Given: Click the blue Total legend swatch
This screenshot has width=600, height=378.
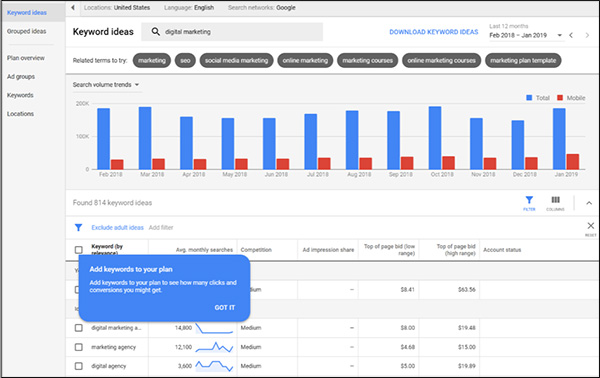Looking at the screenshot, I should pyautogui.click(x=529, y=98).
